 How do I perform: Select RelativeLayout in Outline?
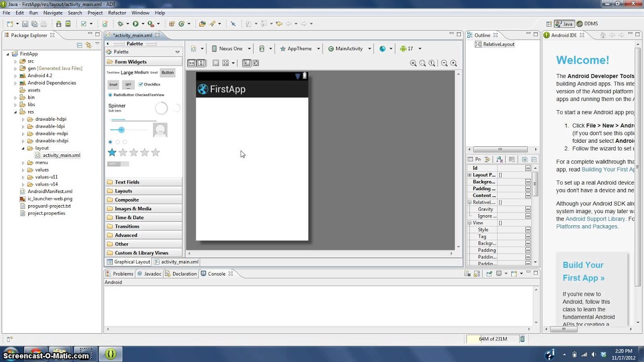coord(495,44)
